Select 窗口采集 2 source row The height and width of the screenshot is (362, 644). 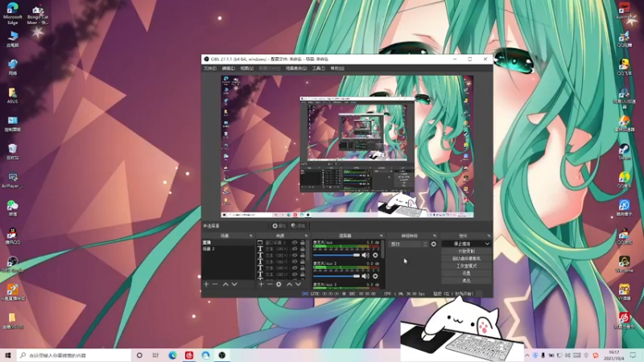tap(281, 243)
